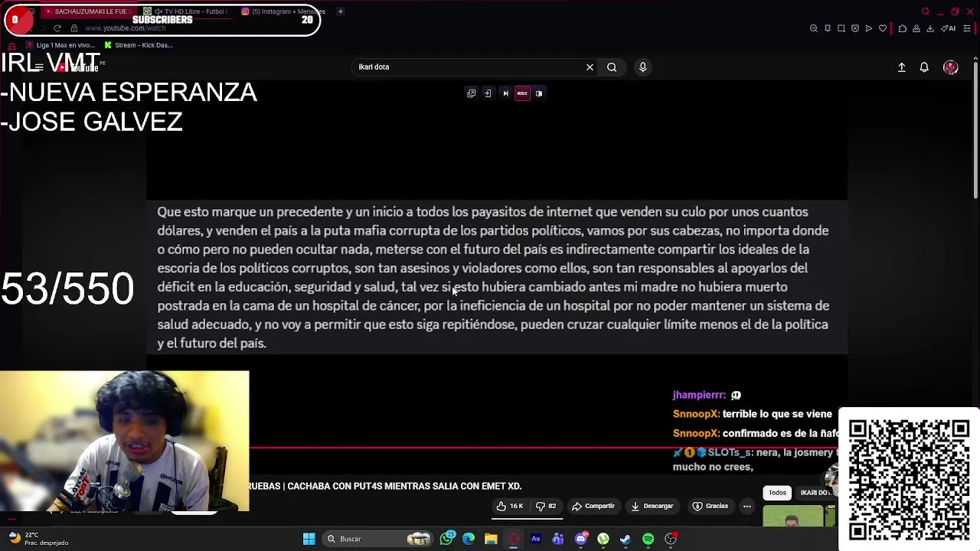
Task: Switch to the Instagram Mensajes browser tab
Action: (283, 11)
